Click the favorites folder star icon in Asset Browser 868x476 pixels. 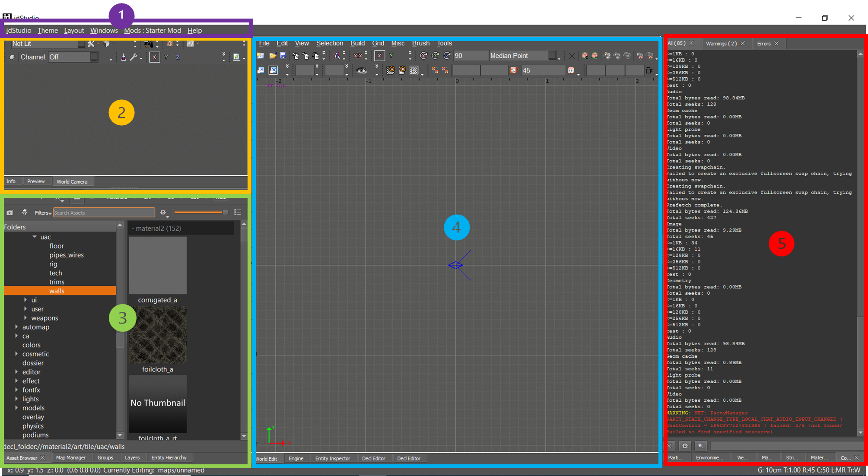10,213
